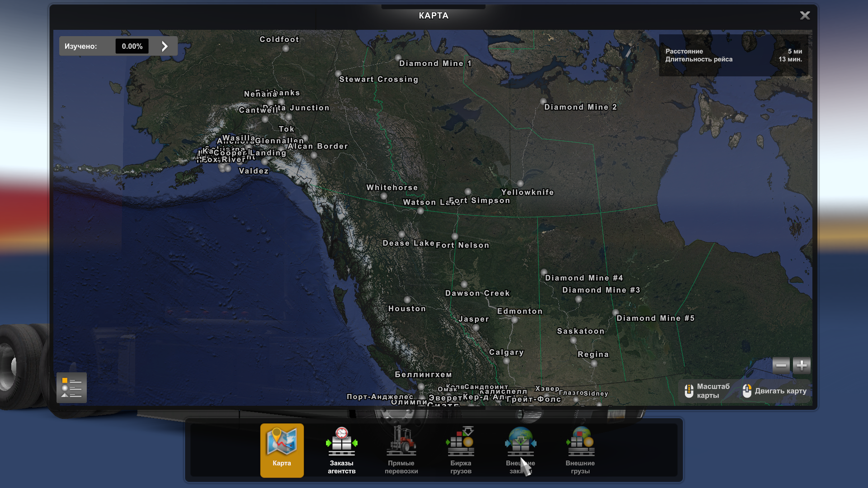Select the Dawson Creek marker
This screenshot has height=488, width=868.
click(x=464, y=284)
